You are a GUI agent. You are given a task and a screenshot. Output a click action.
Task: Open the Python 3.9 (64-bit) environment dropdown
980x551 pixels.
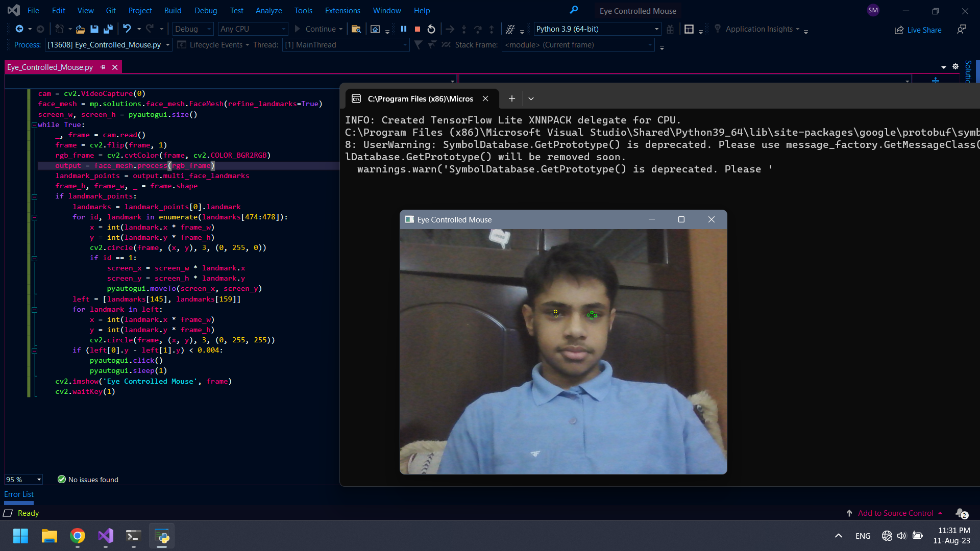(597, 29)
